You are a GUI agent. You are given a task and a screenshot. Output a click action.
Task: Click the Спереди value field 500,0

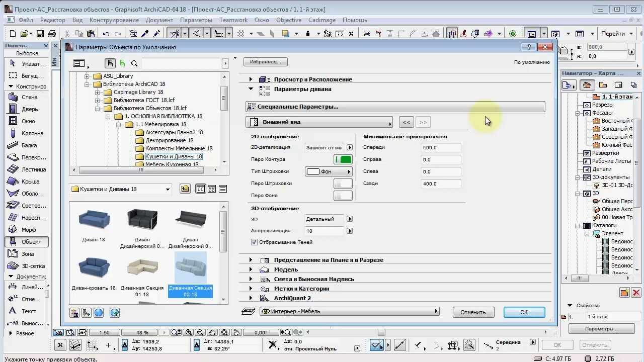click(x=441, y=148)
